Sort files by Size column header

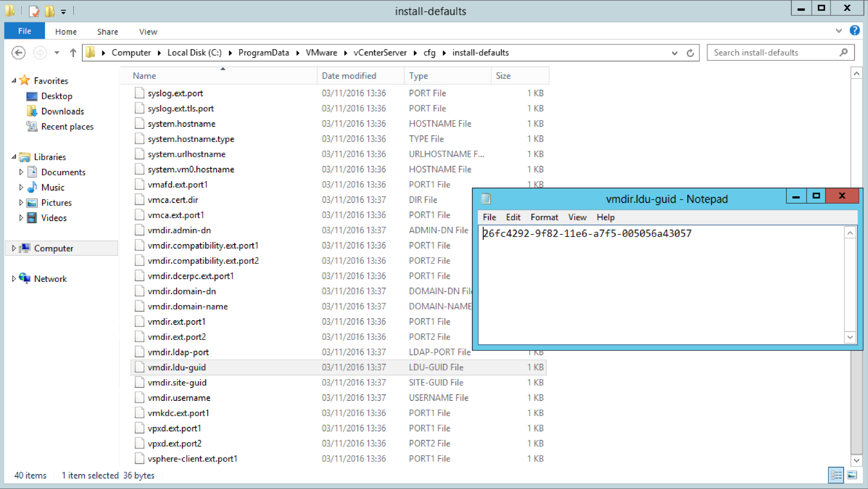click(x=520, y=76)
